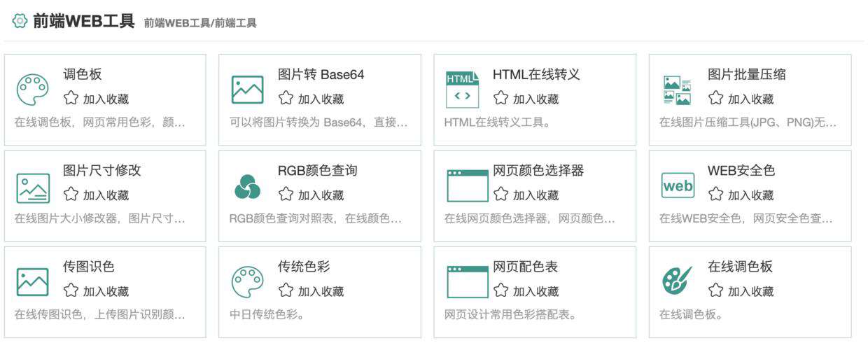Open the 传统色彩 title link
The width and height of the screenshot is (868, 357).
click(x=304, y=267)
